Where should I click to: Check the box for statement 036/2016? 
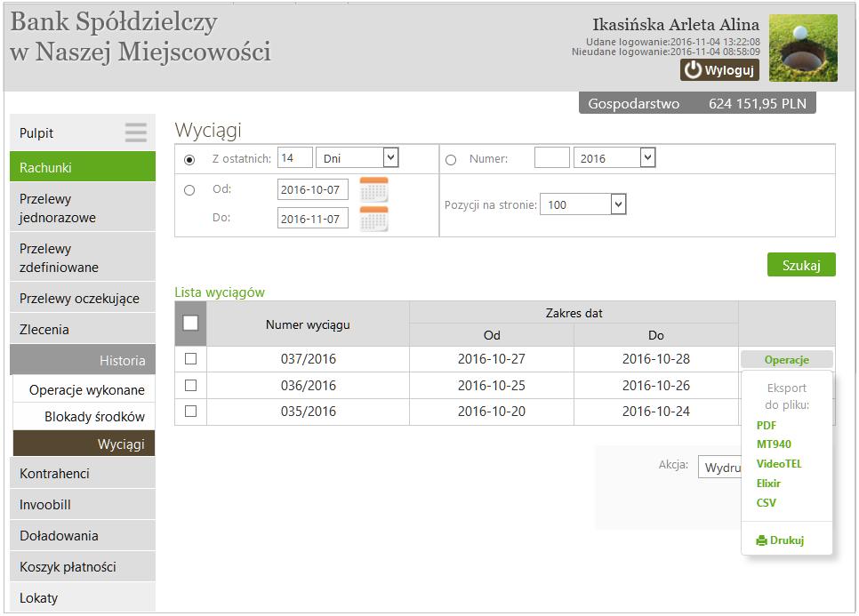coord(190,385)
